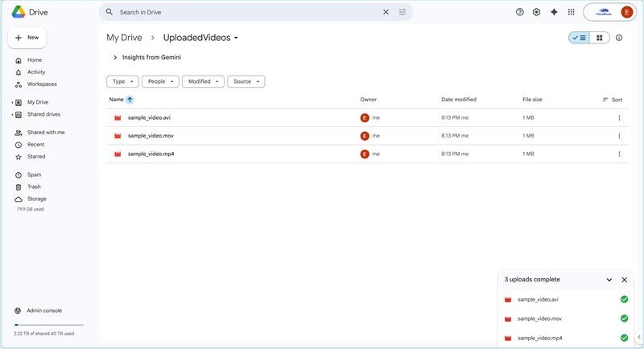Select the sample_video.mov file name
644x349 pixels.
(151, 136)
